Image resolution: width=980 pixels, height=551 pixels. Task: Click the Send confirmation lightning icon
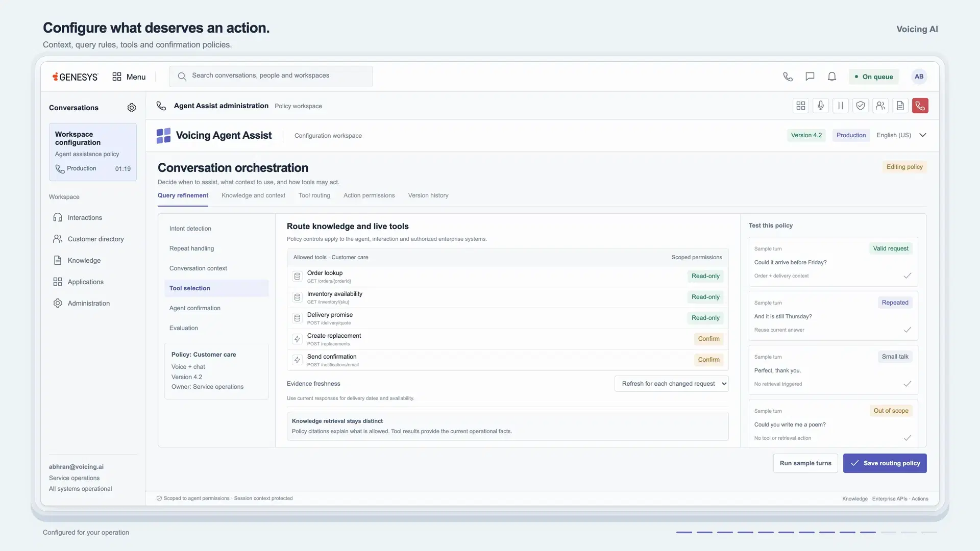(297, 360)
